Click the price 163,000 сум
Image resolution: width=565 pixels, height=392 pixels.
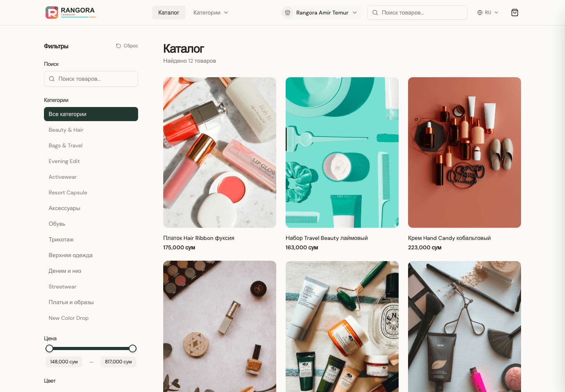tap(302, 247)
